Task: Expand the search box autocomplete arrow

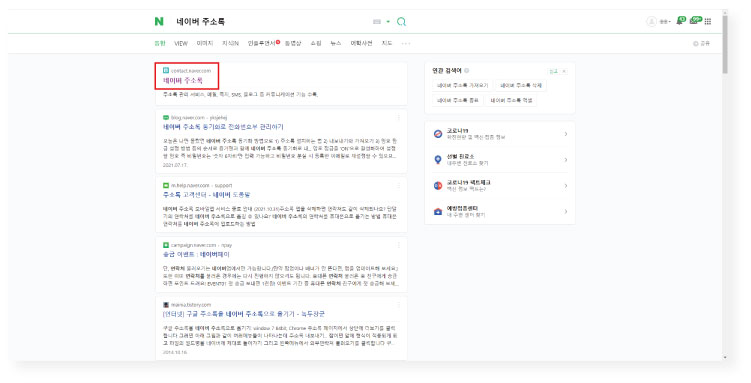Action: [x=388, y=22]
